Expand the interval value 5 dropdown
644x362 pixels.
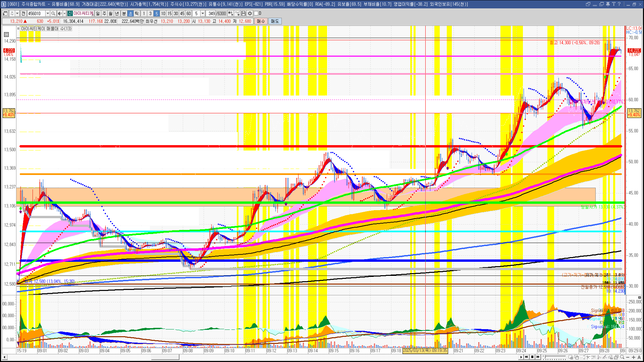[203, 13]
